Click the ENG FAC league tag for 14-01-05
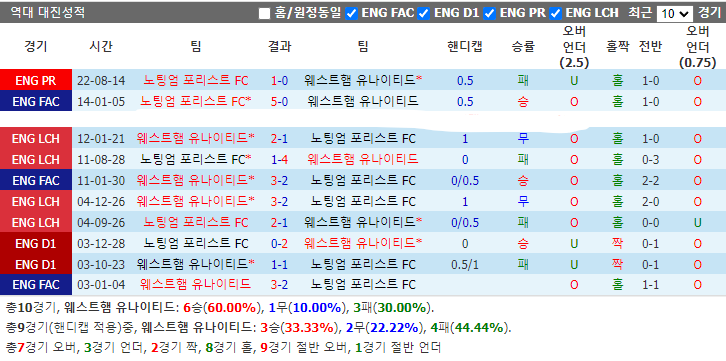The width and height of the screenshot is (726, 361). [36, 101]
